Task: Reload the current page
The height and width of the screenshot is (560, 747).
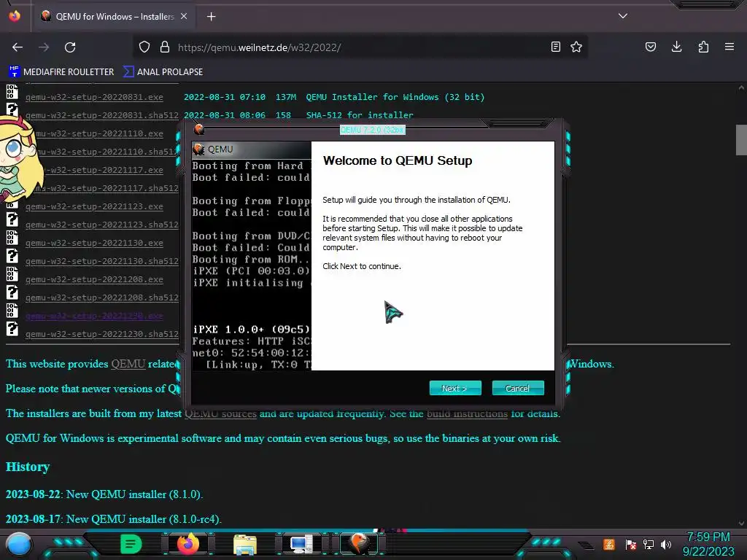Action: tap(70, 47)
